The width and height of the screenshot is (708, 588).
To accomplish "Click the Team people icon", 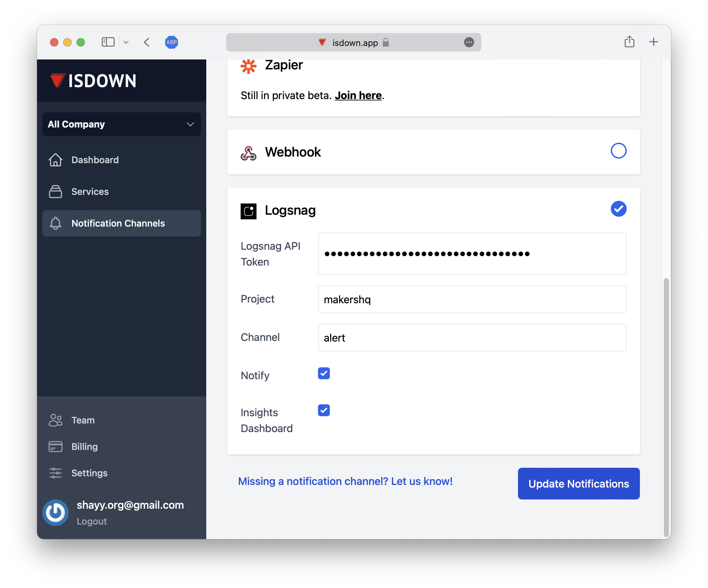I will [56, 420].
